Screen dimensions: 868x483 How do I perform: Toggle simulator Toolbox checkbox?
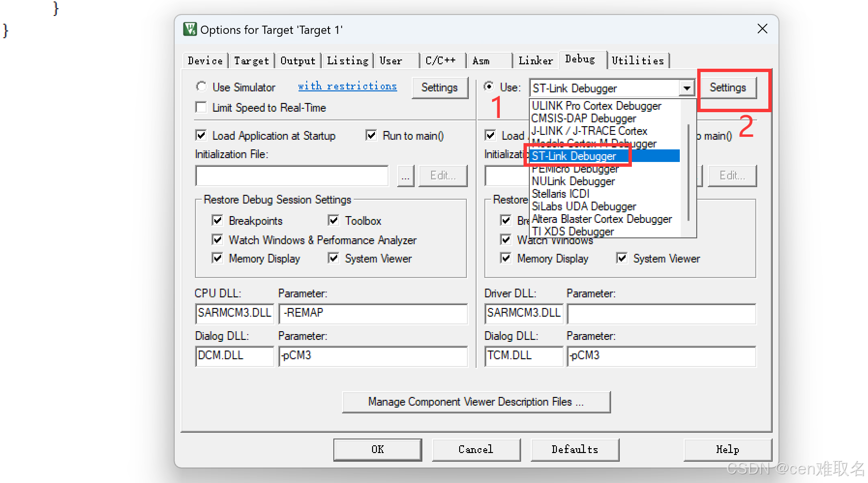333,220
